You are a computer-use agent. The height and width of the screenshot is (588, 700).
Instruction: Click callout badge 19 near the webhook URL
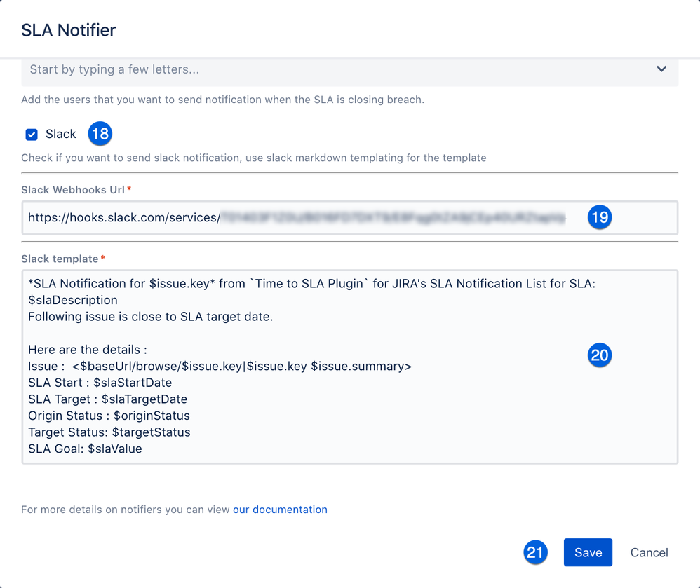click(600, 218)
